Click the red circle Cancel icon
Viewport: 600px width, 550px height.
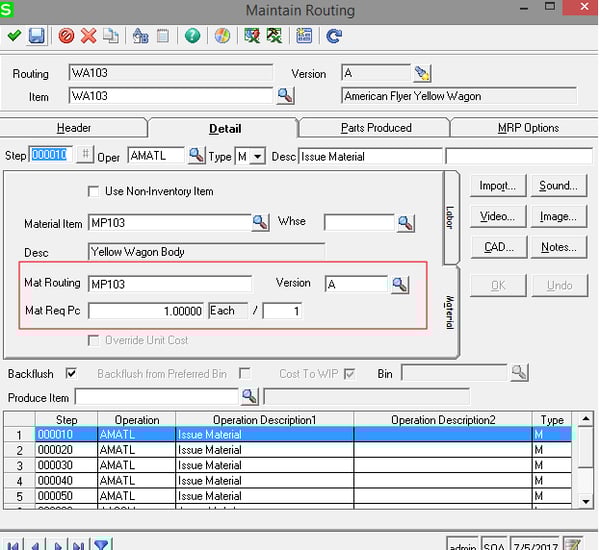tap(66, 36)
